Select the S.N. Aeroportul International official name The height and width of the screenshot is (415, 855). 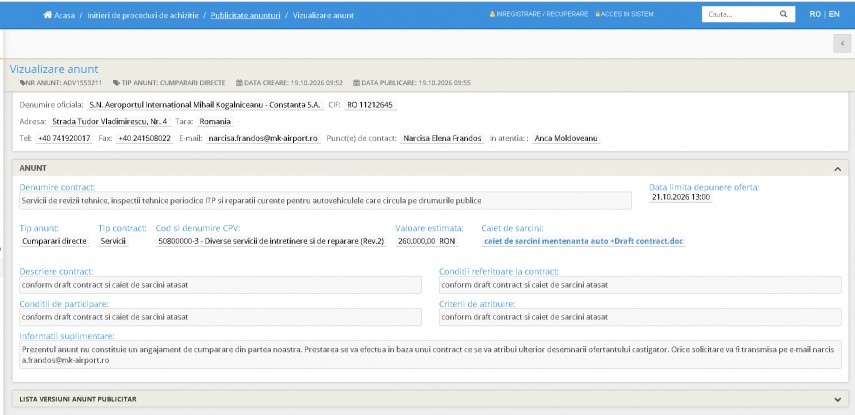click(205, 105)
